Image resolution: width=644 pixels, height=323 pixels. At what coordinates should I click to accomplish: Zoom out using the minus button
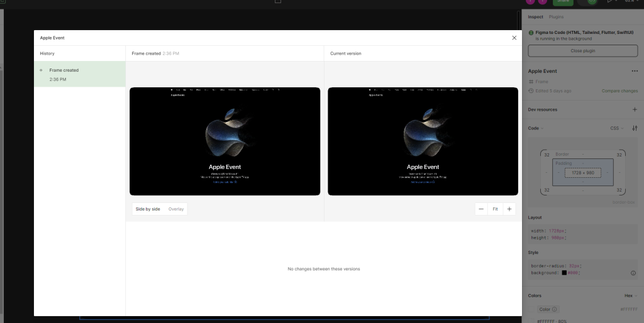click(x=481, y=209)
